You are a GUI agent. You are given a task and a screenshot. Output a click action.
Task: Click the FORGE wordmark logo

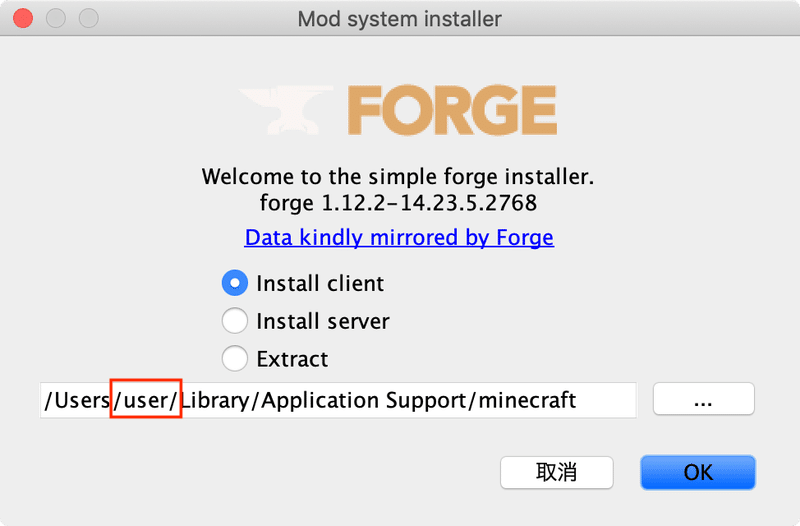pyautogui.click(x=451, y=111)
